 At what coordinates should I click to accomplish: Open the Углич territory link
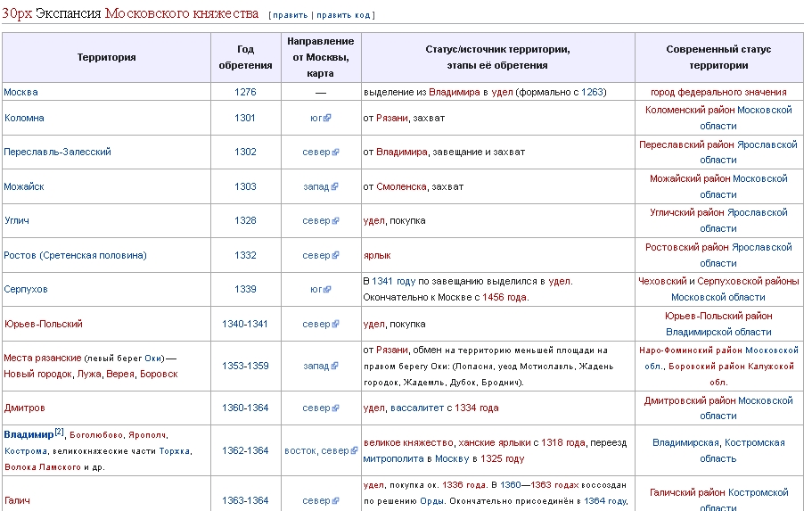coord(17,220)
